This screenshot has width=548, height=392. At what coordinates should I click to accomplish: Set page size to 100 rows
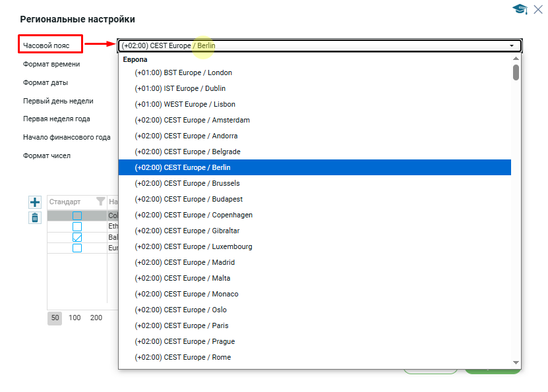(x=75, y=318)
